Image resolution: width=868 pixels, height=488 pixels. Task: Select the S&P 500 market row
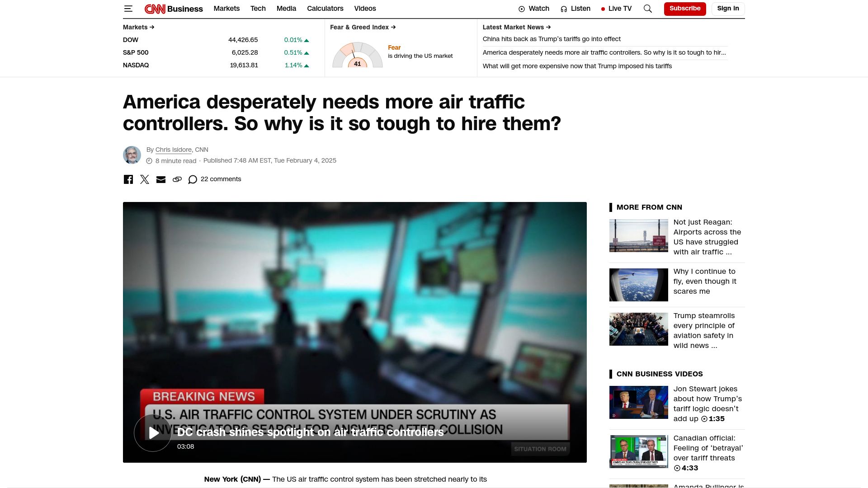(x=216, y=52)
